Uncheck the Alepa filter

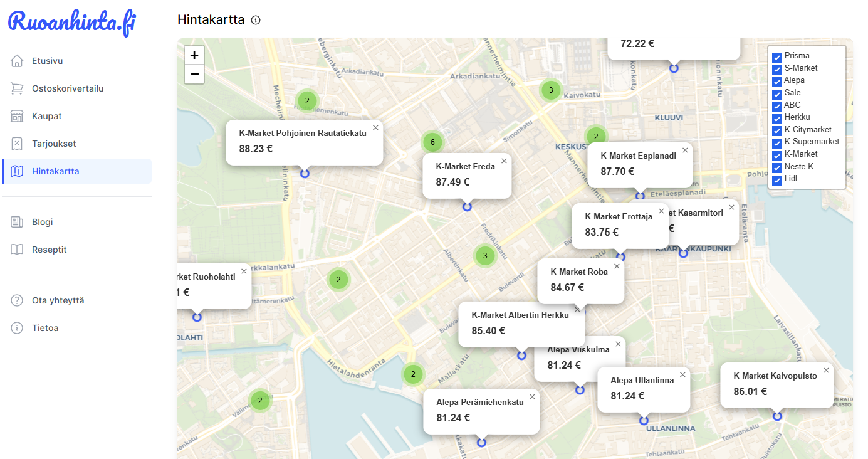click(776, 80)
